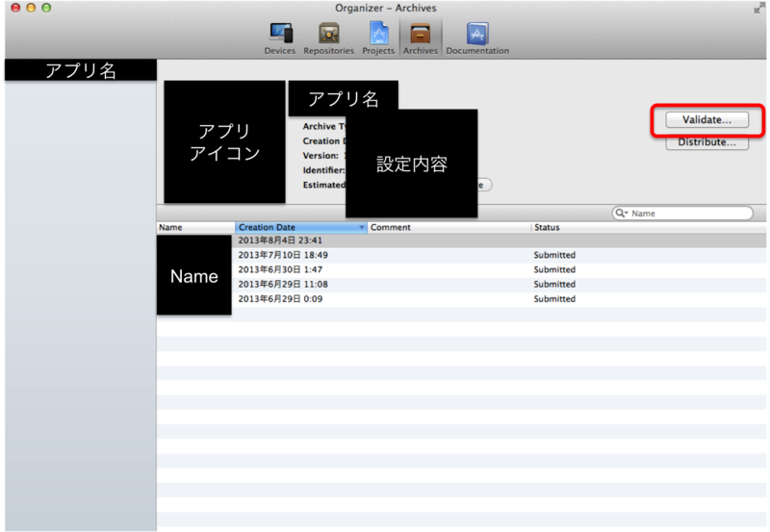Minimize the Organizer window yellow button

click(x=31, y=8)
